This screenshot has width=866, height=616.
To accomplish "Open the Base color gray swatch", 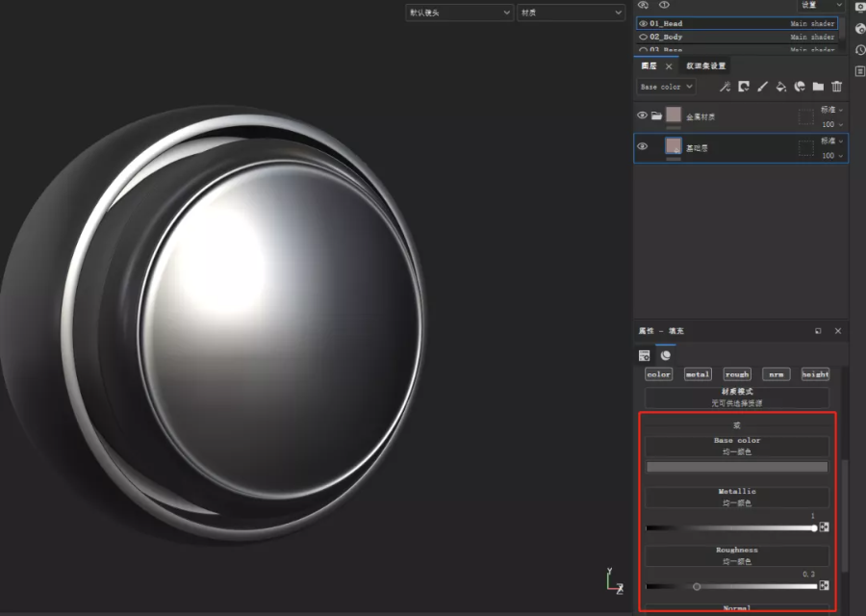I will tap(737, 467).
